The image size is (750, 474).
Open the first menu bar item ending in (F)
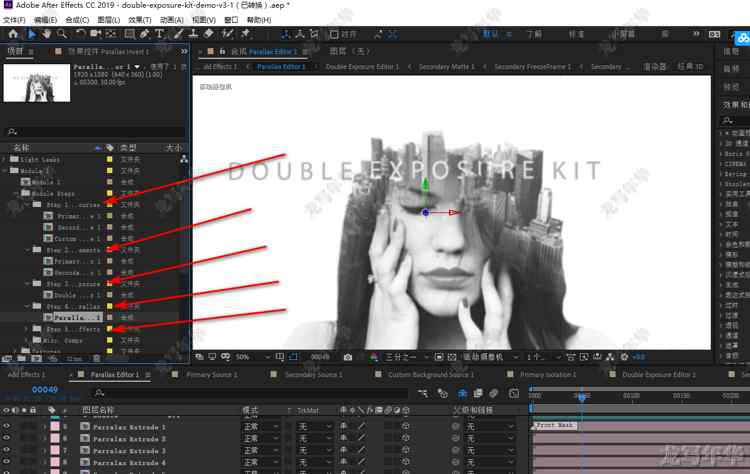14,20
